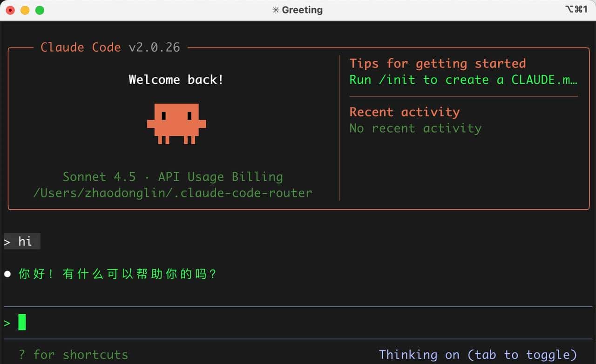This screenshot has height=364, width=596.
Task: Open the "? for shortcuts" hint
Action: [73, 355]
